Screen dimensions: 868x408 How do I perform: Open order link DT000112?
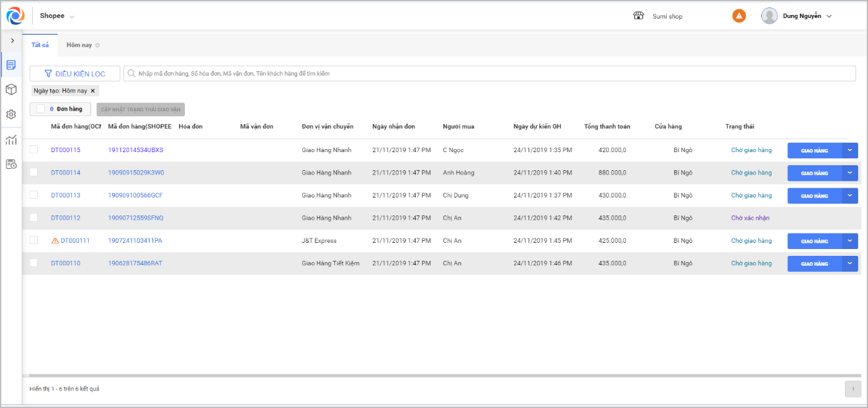[x=66, y=218]
